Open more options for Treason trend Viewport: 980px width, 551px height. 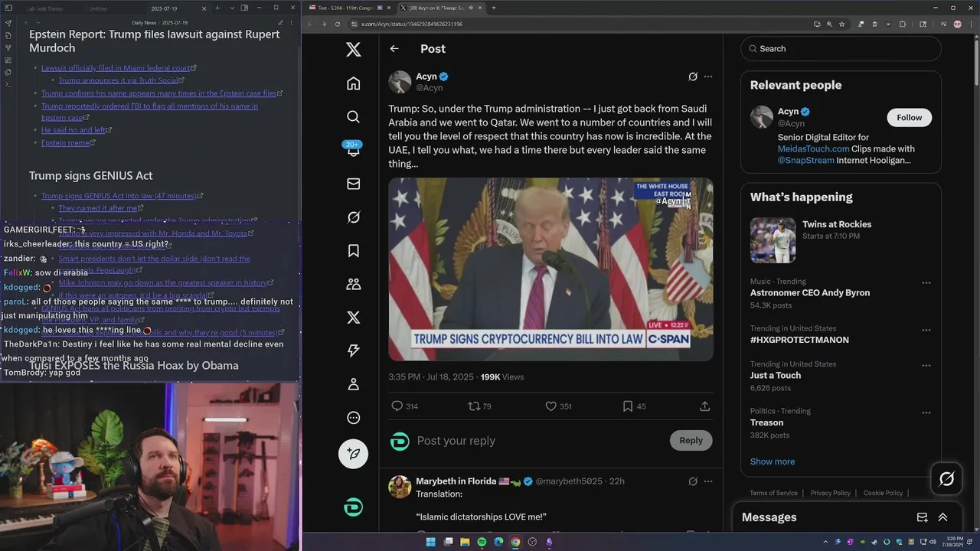(x=926, y=412)
